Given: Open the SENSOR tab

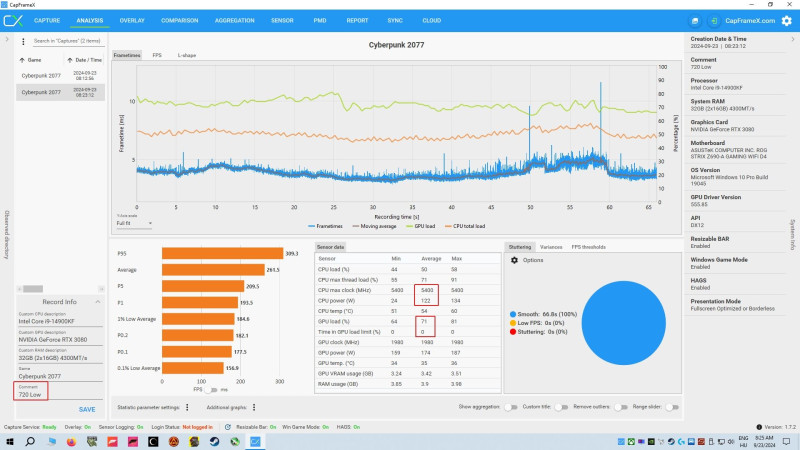Looking at the screenshot, I should (x=282, y=21).
